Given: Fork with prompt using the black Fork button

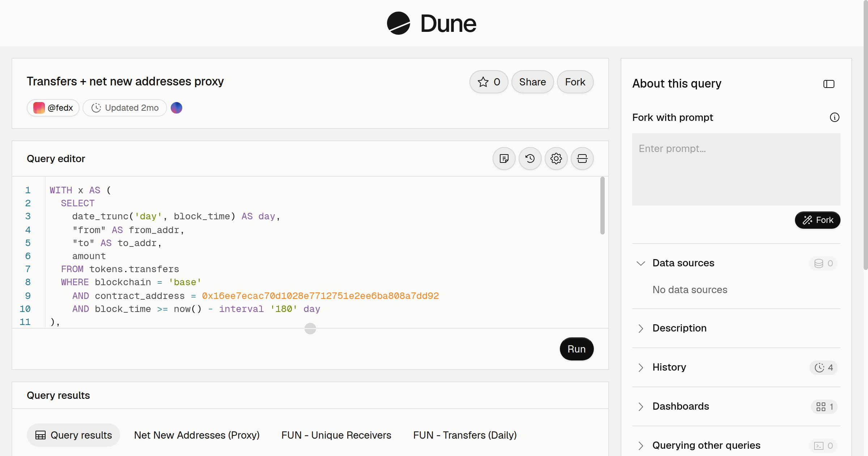Looking at the screenshot, I should tap(817, 220).
